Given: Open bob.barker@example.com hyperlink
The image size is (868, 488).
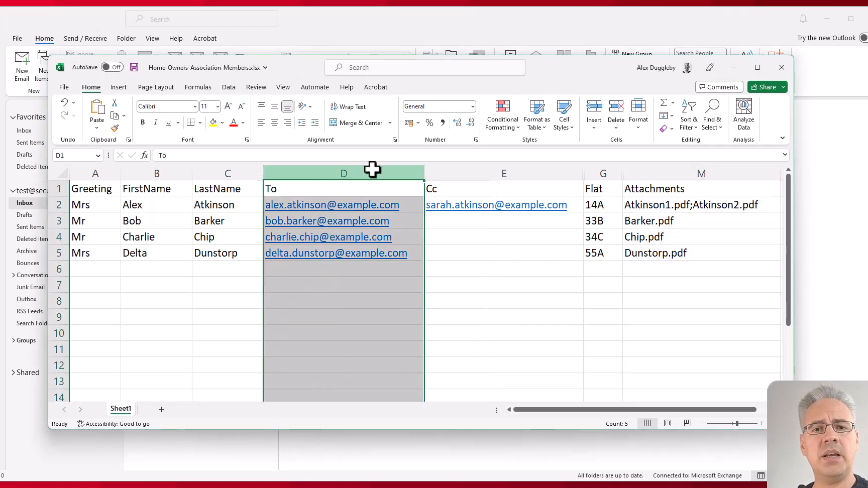Looking at the screenshot, I should pos(327,220).
